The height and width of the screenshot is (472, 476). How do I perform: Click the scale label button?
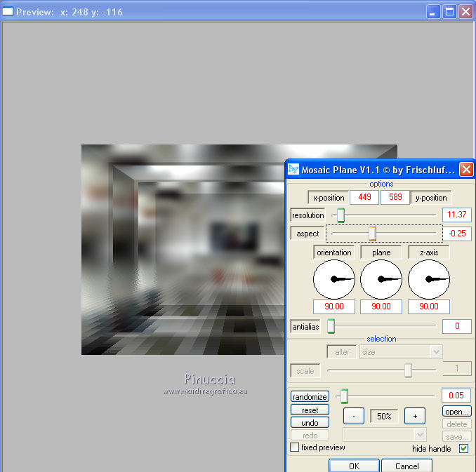[305, 371]
